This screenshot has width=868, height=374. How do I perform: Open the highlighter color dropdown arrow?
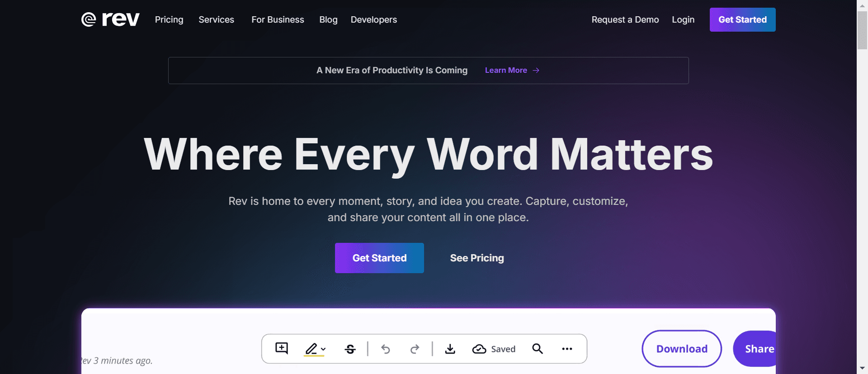pos(323,349)
